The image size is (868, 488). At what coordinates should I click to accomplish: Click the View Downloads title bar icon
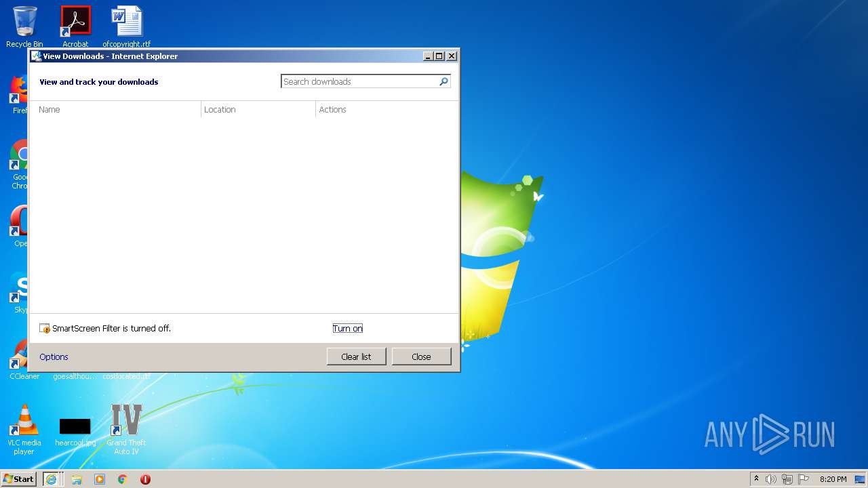coord(36,56)
